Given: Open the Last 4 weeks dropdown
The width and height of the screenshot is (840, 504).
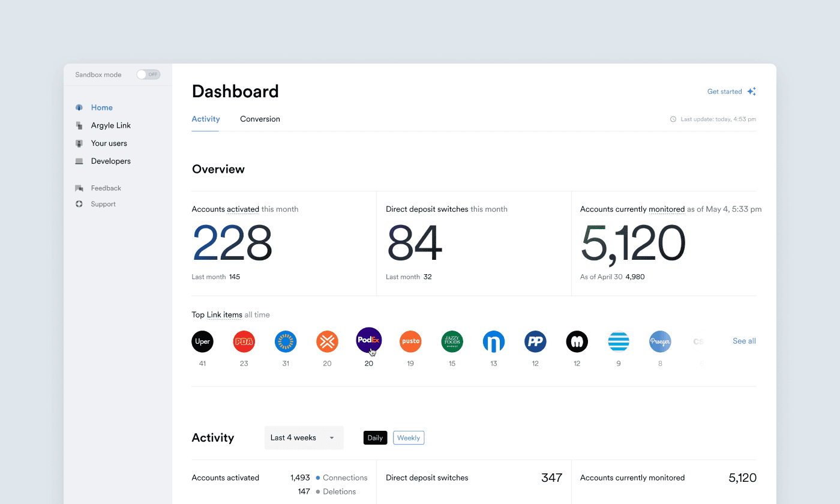Looking at the screenshot, I should tap(304, 438).
